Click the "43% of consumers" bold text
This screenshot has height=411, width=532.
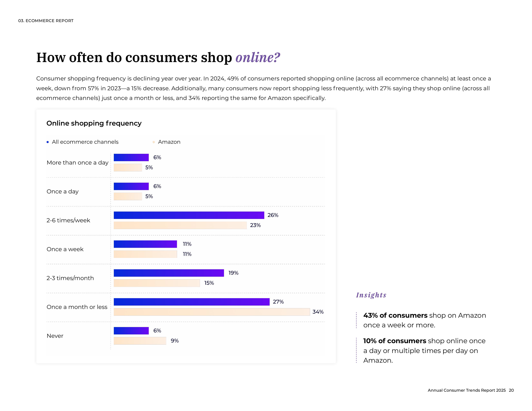tap(395, 316)
